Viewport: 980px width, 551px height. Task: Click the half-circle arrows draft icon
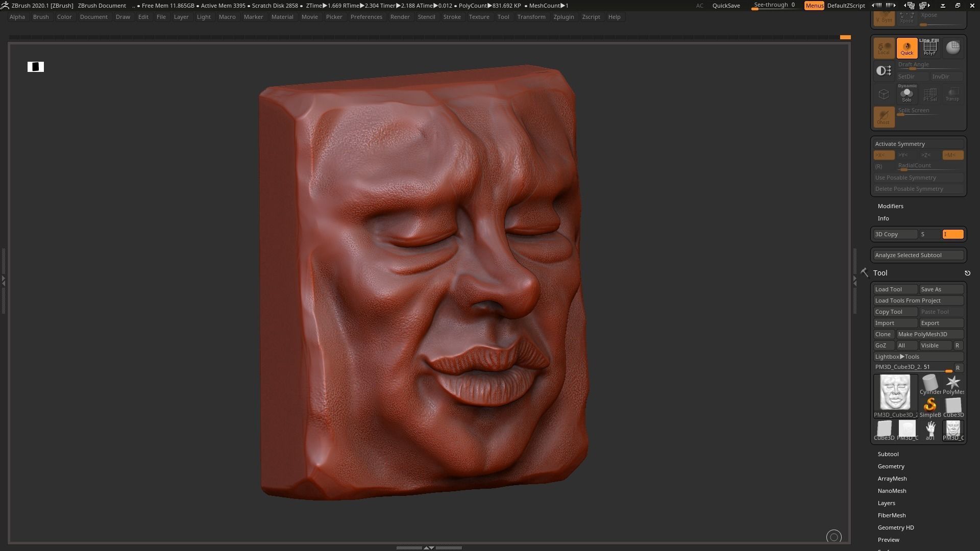tap(884, 70)
